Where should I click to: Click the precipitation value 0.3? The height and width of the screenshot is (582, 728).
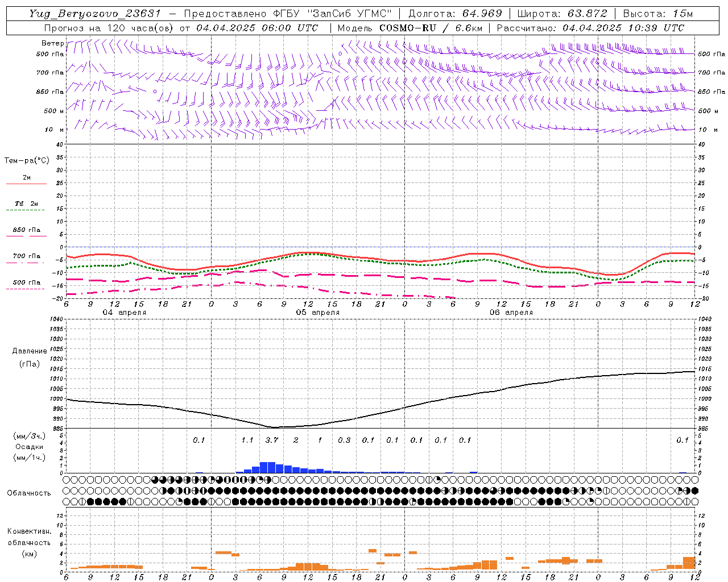[344, 440]
